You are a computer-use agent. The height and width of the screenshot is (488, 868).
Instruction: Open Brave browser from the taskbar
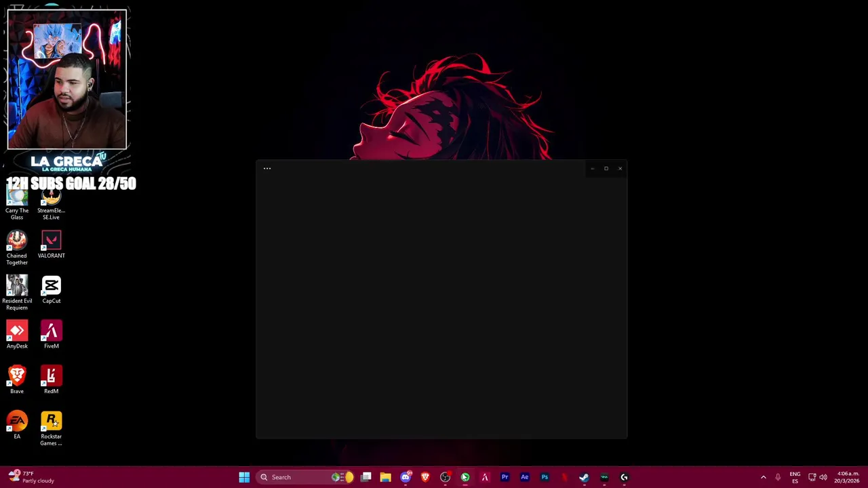coord(425,477)
